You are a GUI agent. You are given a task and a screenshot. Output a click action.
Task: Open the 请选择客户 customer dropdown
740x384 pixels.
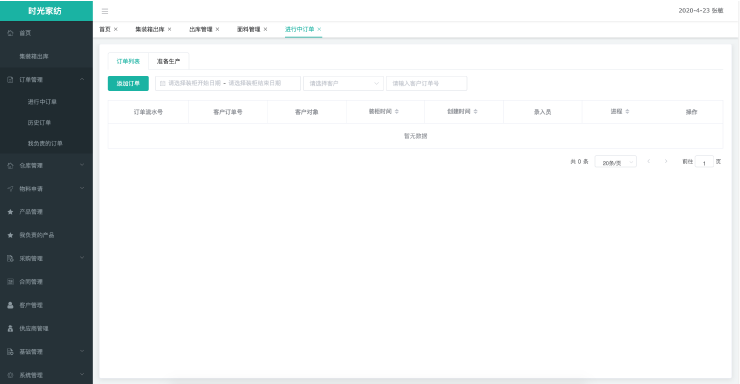(343, 83)
